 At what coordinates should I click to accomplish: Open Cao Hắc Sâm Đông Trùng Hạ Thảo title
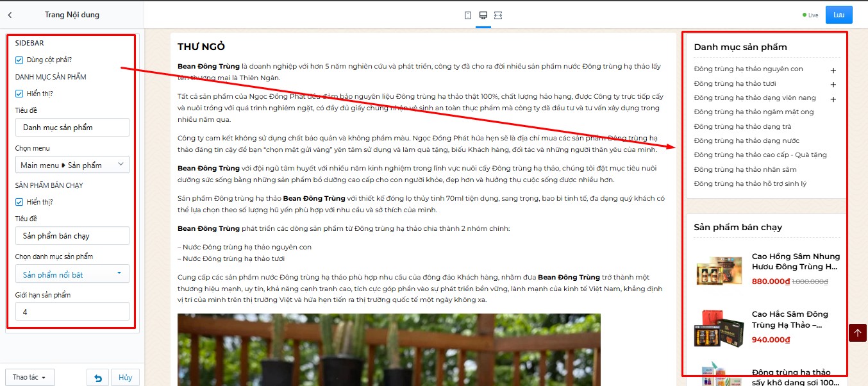pyautogui.click(x=790, y=319)
